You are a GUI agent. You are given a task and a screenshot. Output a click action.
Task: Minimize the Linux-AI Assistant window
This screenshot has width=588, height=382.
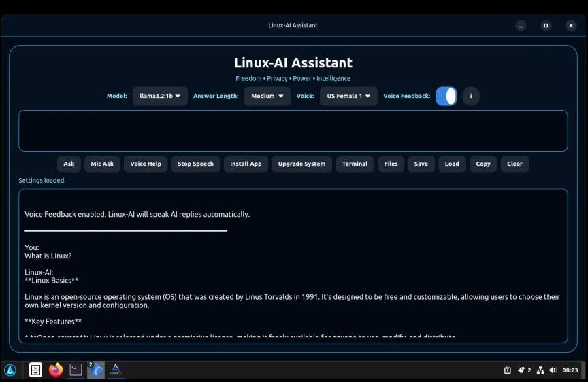[521, 25]
